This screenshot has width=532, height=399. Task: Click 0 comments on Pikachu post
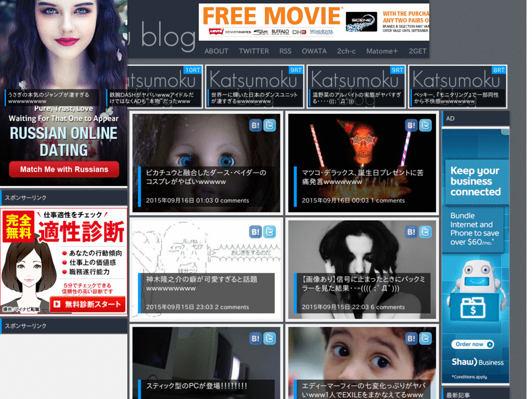click(x=232, y=201)
